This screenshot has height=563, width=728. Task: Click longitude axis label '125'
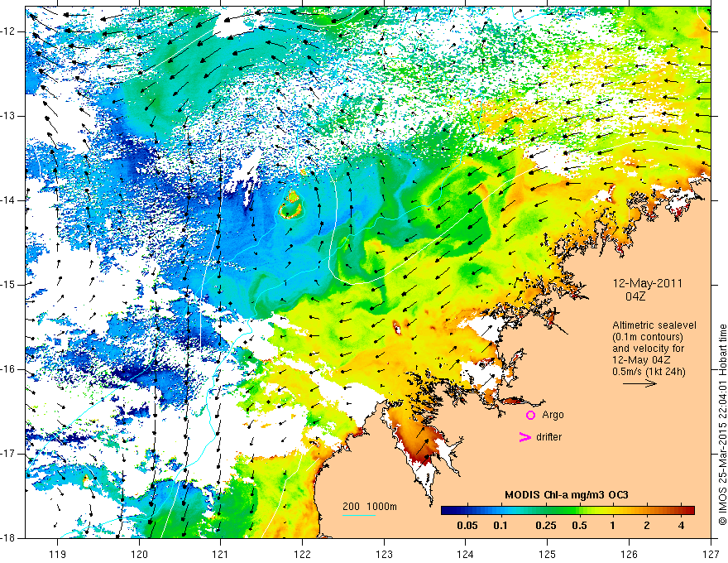tap(548, 554)
